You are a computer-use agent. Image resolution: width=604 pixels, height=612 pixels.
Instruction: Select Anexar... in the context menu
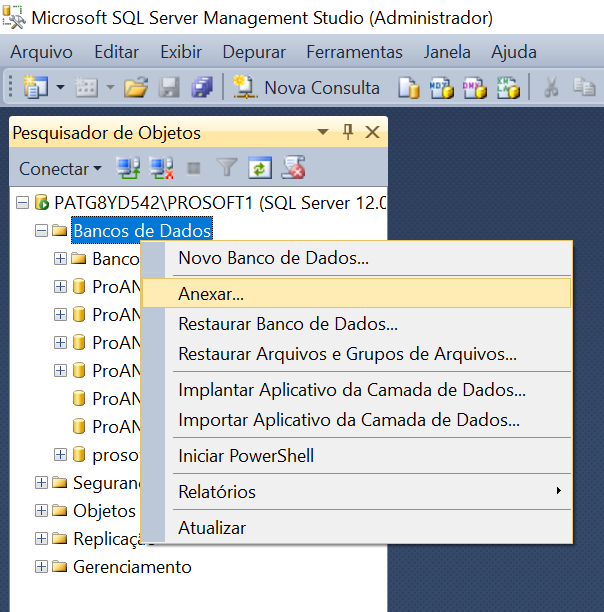click(x=211, y=293)
